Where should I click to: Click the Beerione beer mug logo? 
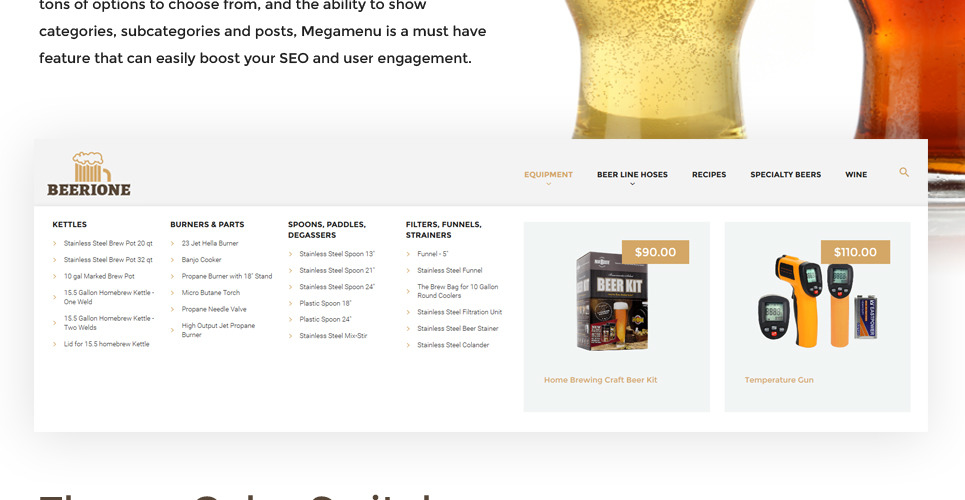pos(88,174)
